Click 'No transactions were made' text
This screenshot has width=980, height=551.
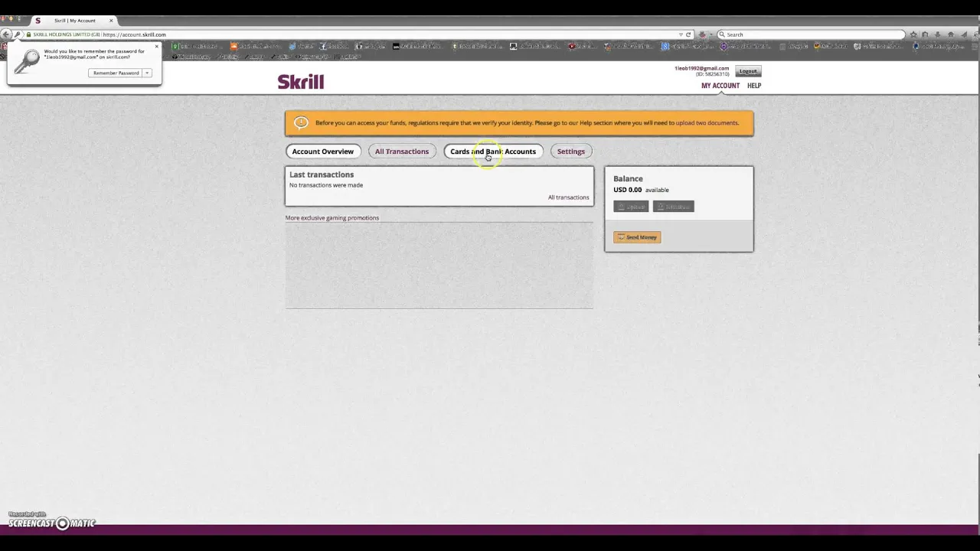(x=326, y=185)
